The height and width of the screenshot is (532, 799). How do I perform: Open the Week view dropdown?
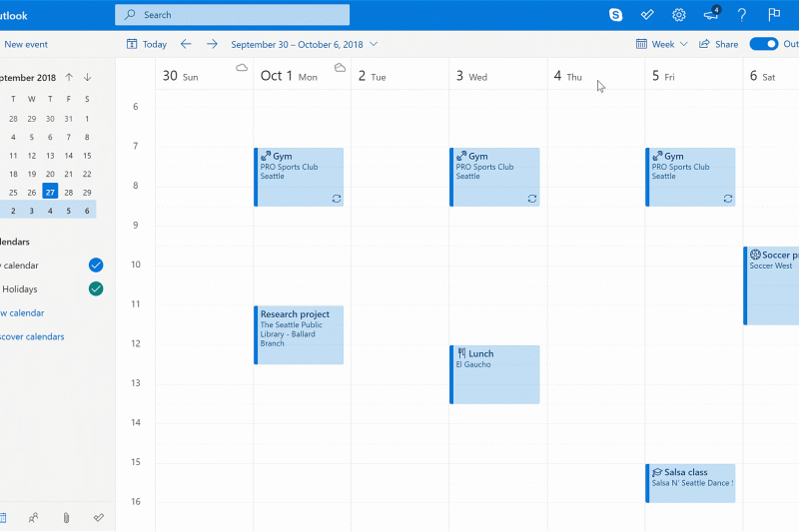(x=662, y=44)
